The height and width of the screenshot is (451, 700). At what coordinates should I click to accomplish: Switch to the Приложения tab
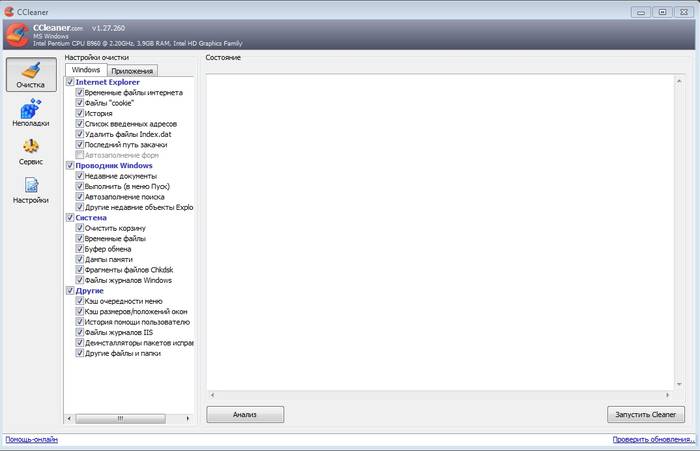pos(132,71)
